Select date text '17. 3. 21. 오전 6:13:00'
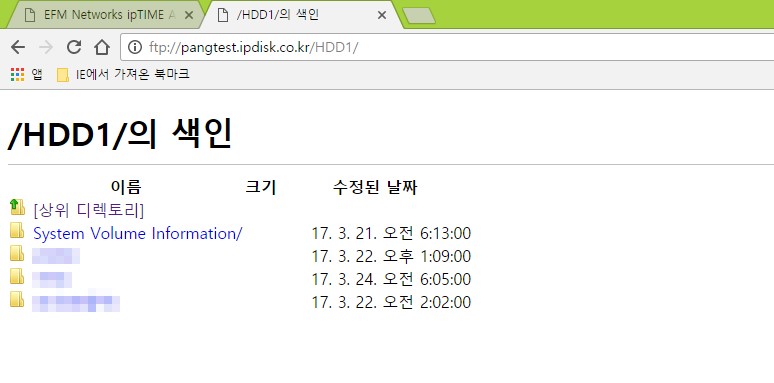 point(391,233)
